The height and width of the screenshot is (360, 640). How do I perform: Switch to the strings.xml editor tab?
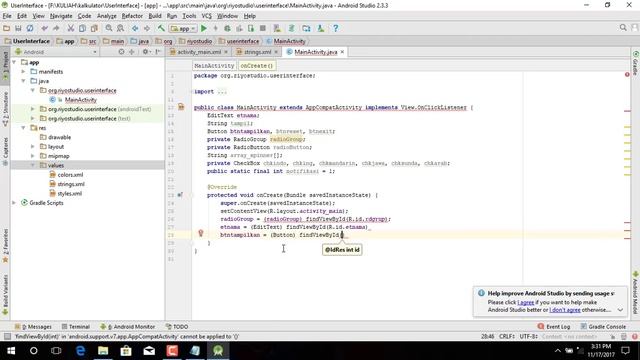pyautogui.click(x=257, y=52)
